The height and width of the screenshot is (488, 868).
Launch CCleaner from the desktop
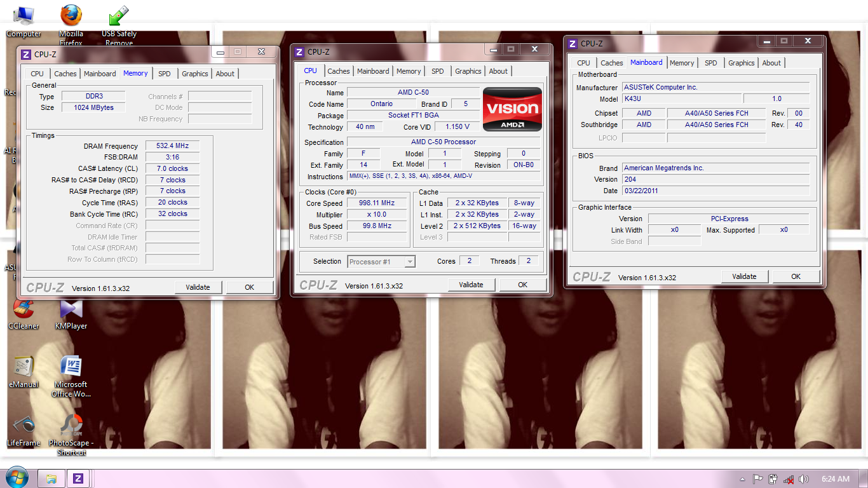coord(24,314)
